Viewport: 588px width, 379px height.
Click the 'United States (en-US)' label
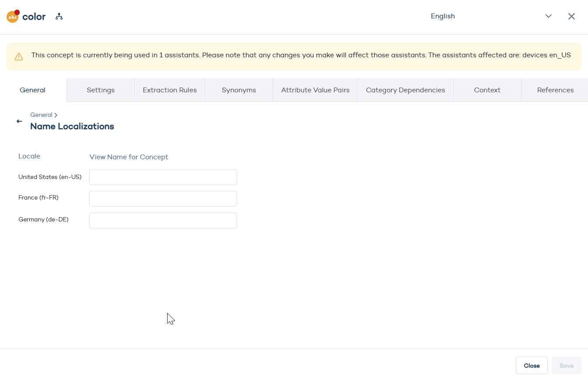point(50,177)
